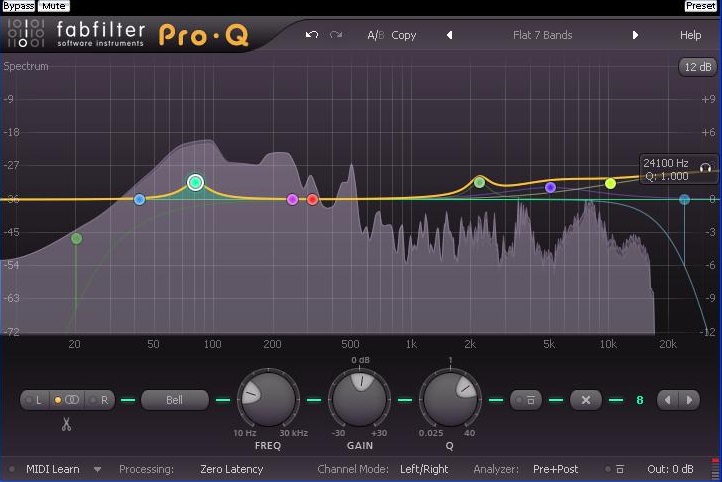Delete band with the X button
This screenshot has width=722, height=482.
click(586, 400)
